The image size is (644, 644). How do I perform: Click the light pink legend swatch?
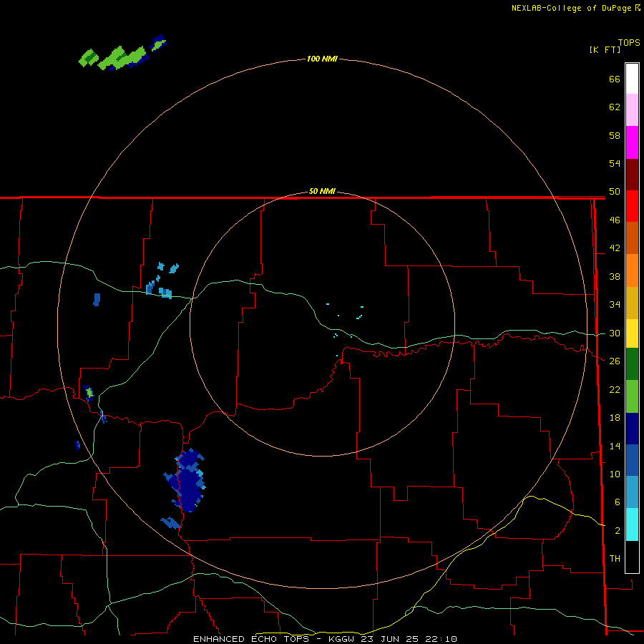click(632, 109)
